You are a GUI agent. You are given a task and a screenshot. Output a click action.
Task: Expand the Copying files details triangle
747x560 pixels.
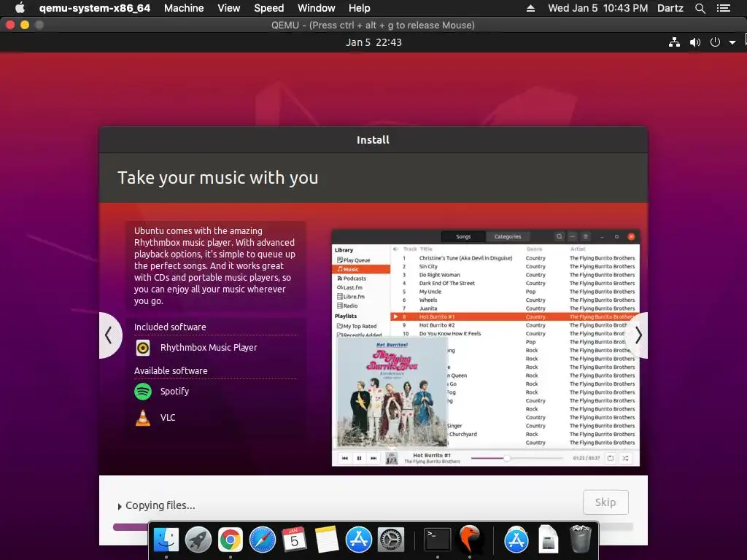[x=120, y=506]
